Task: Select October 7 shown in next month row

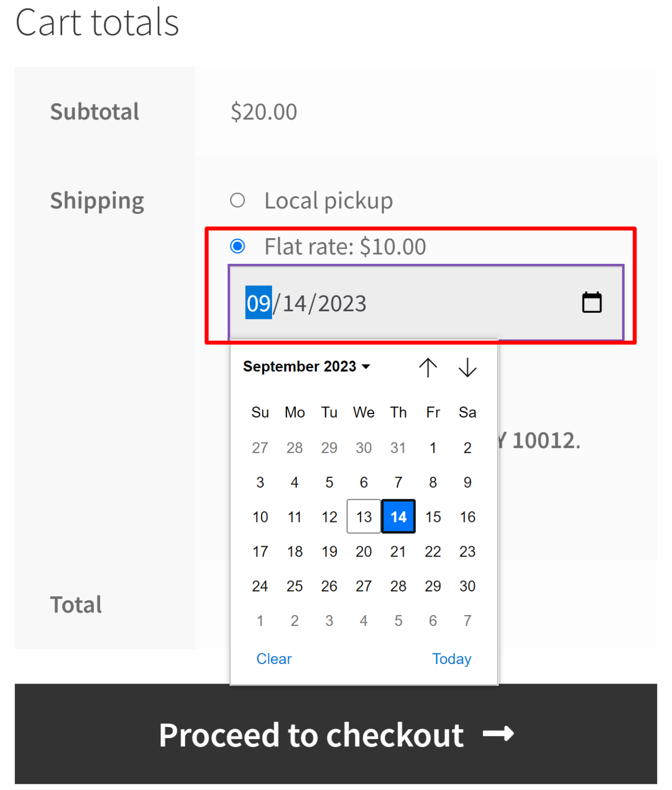Action: coord(467,620)
